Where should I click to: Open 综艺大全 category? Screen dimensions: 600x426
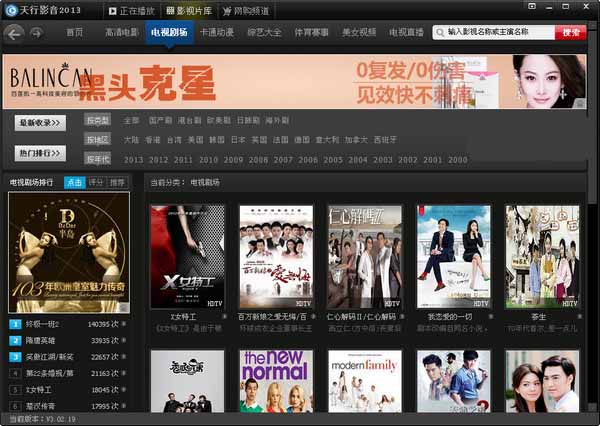(x=264, y=33)
